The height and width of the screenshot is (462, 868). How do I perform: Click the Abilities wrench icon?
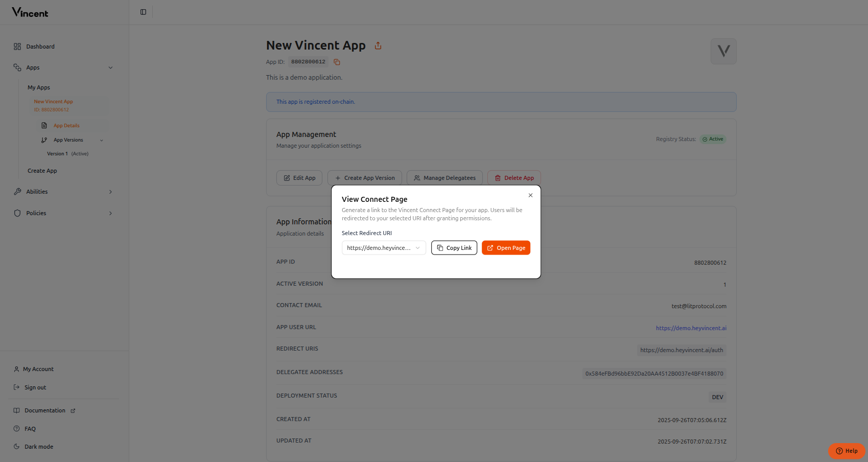[17, 192]
